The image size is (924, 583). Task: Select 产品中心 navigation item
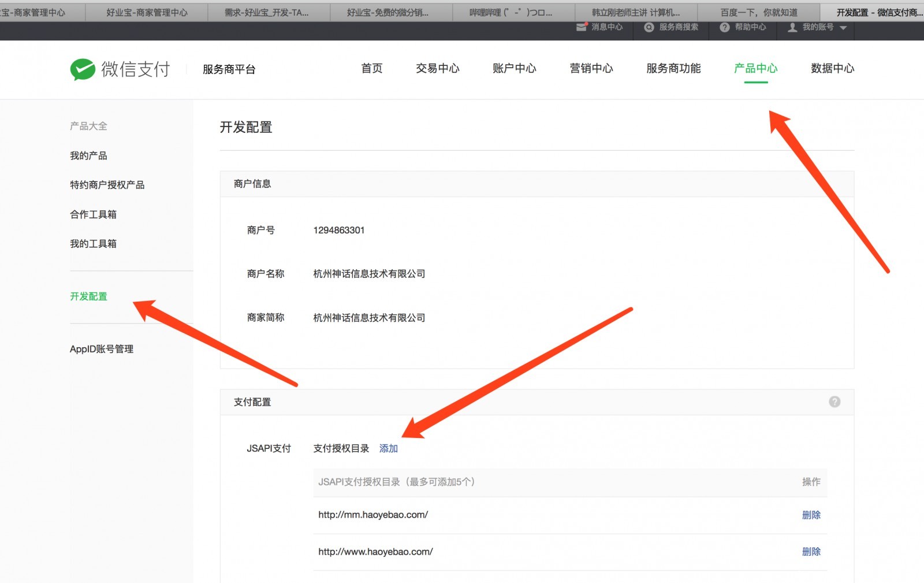pyautogui.click(x=756, y=68)
